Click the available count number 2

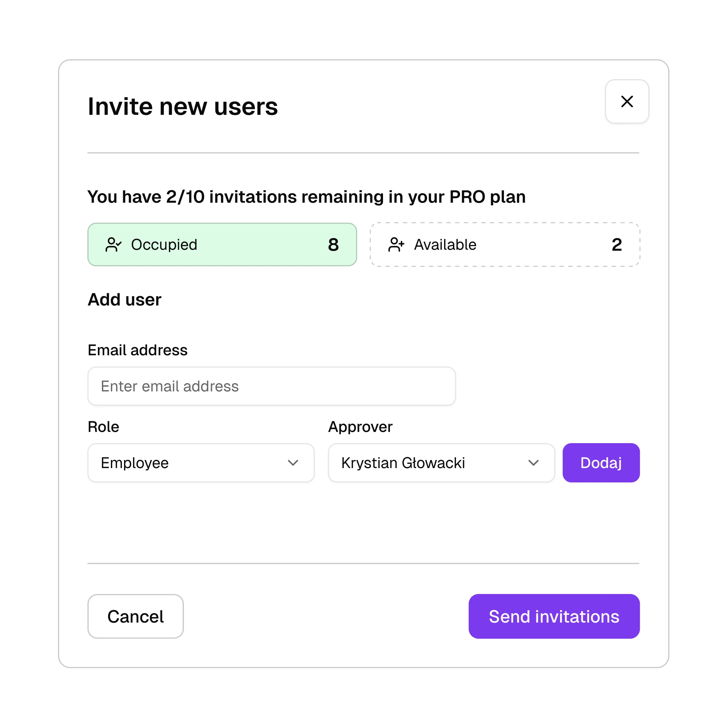pos(616,245)
